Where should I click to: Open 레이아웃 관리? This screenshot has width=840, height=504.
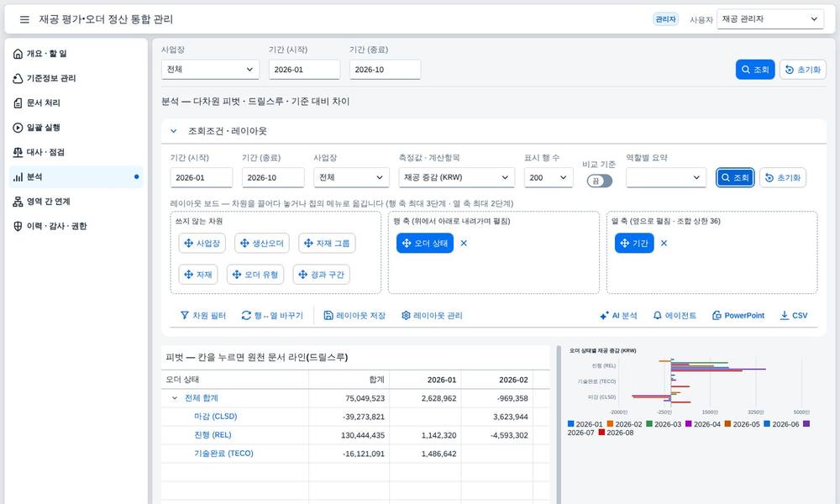[432, 316]
